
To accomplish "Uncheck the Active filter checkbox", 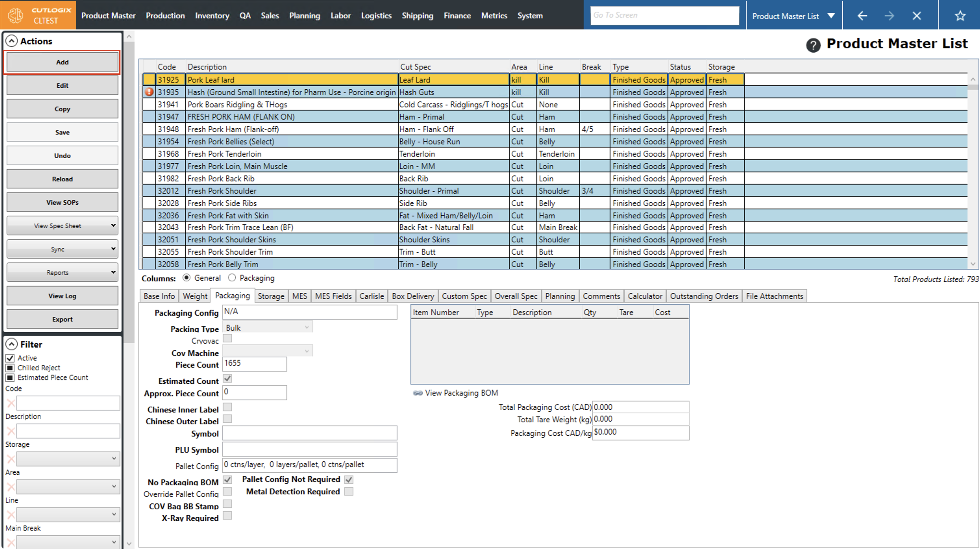I will [x=10, y=358].
